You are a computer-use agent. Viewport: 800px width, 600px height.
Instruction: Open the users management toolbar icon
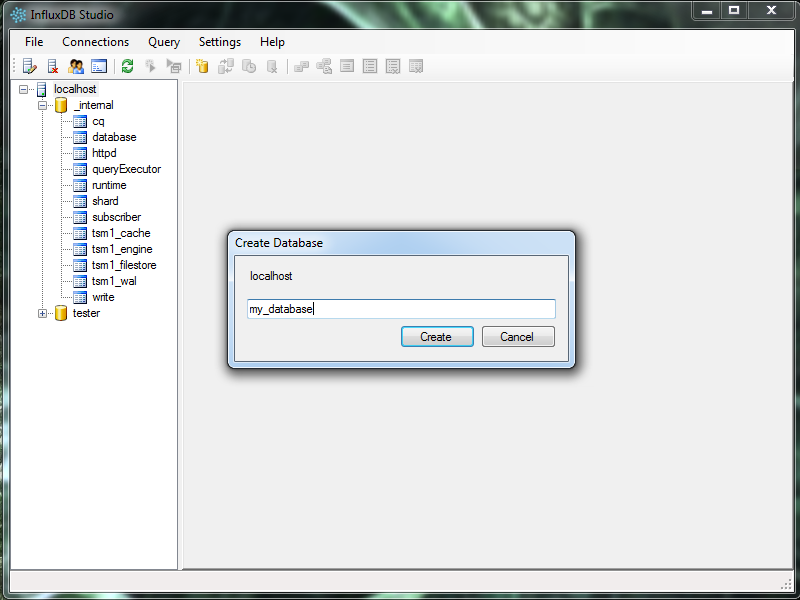[x=76, y=66]
